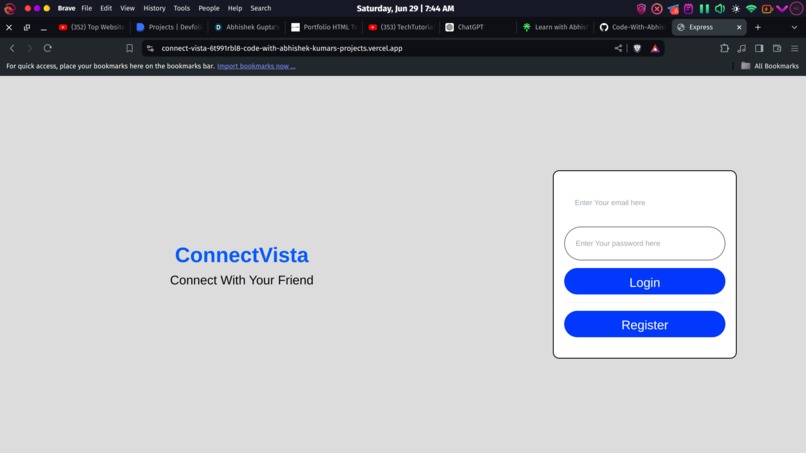Expand the purple chevron tray dropdown

click(782, 8)
